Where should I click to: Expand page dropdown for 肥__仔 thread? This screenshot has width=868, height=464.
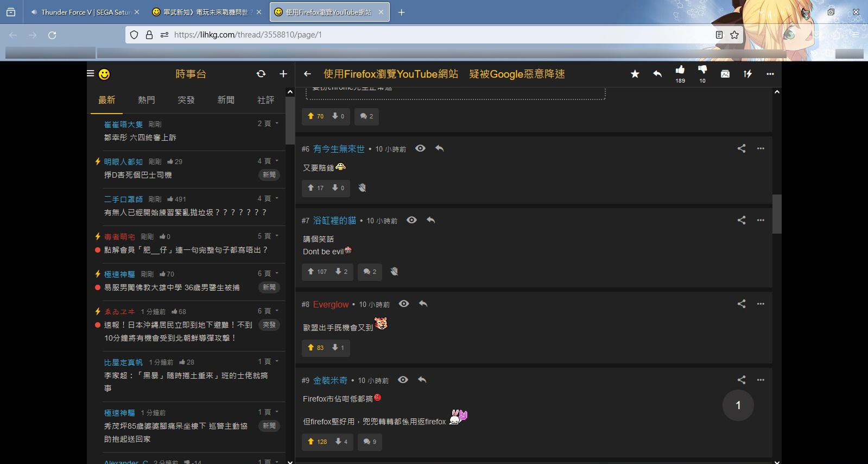(268, 236)
